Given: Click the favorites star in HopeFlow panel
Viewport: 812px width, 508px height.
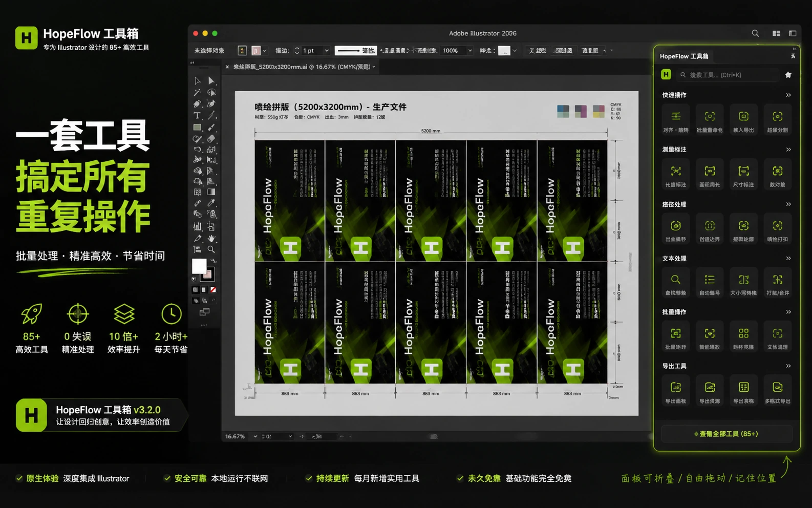Looking at the screenshot, I should (788, 75).
